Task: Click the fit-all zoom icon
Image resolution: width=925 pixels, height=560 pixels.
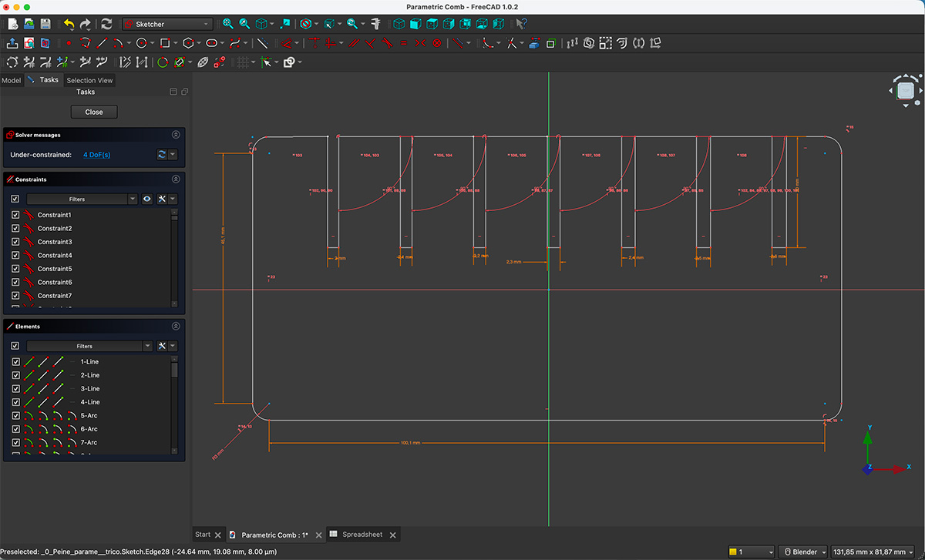Action: pyautogui.click(x=227, y=24)
